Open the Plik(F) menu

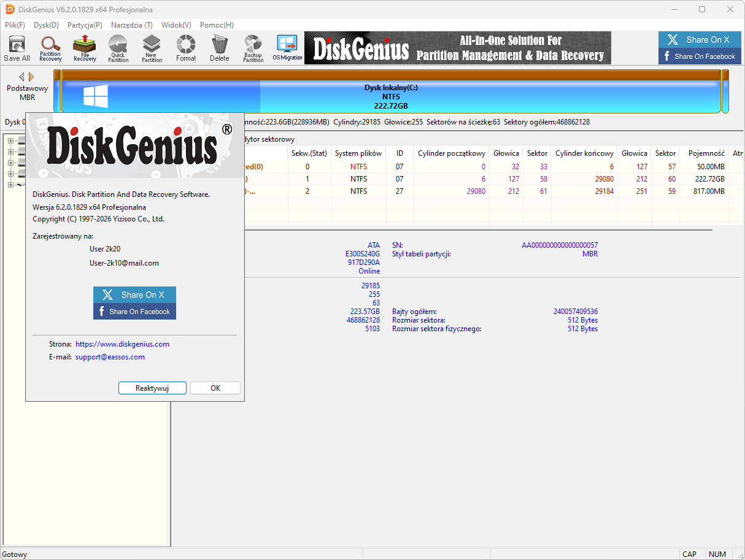pos(15,25)
